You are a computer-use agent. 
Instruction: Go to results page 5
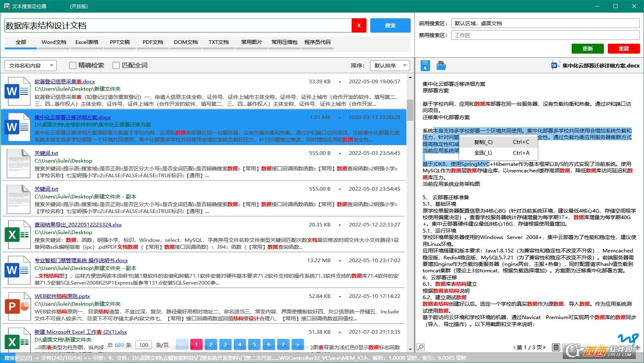coord(254,345)
